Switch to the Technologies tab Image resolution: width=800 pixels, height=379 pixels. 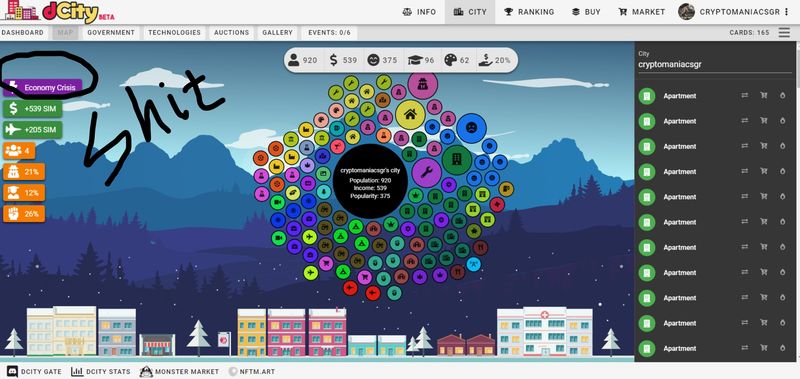click(174, 33)
